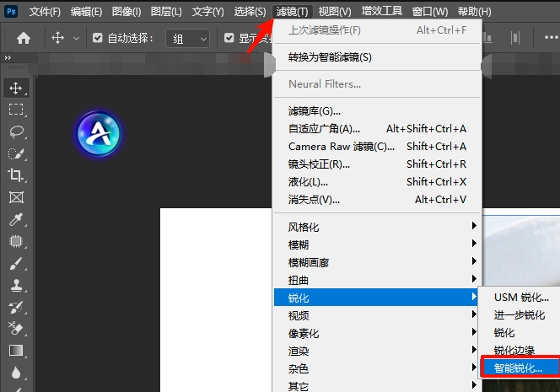Select the Eyedropper tool
The width and height of the screenshot is (560, 392).
tap(16, 219)
